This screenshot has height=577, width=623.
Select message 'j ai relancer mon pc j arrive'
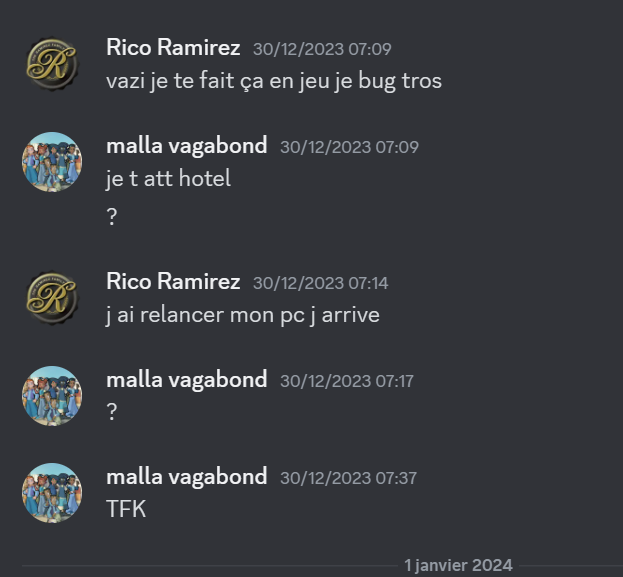[243, 316]
